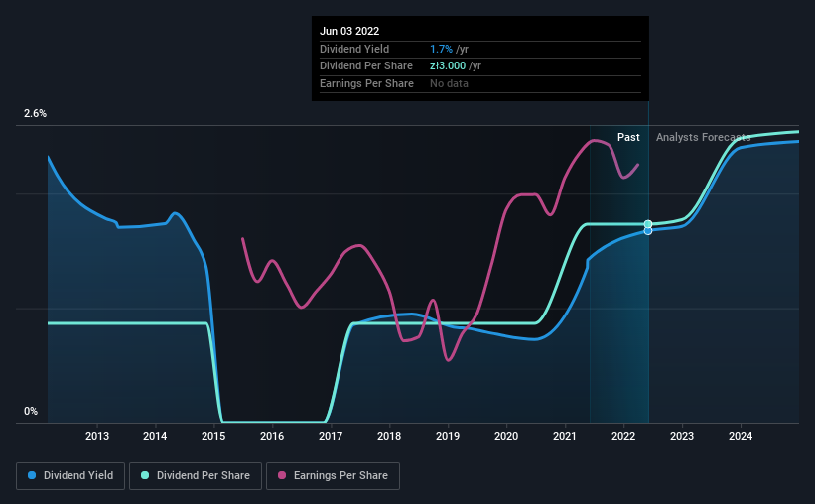Click the blue Dividend Yield legend dot
815x504 pixels.
(32, 475)
